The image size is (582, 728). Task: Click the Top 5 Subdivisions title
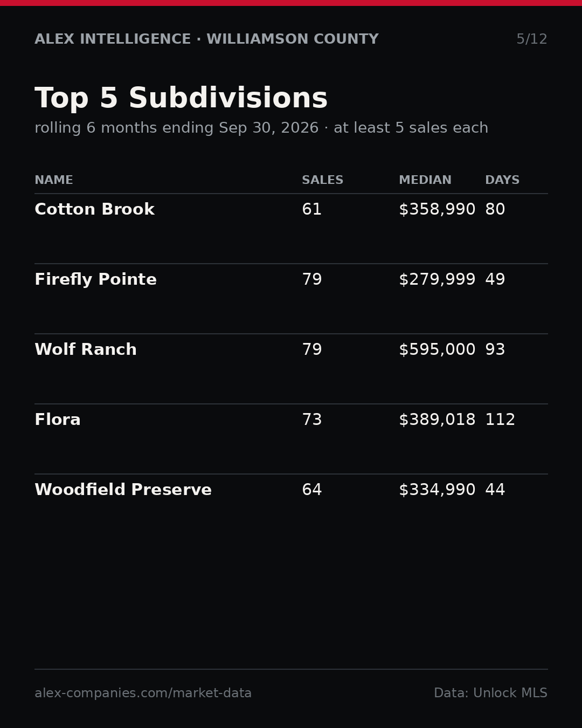click(x=181, y=99)
